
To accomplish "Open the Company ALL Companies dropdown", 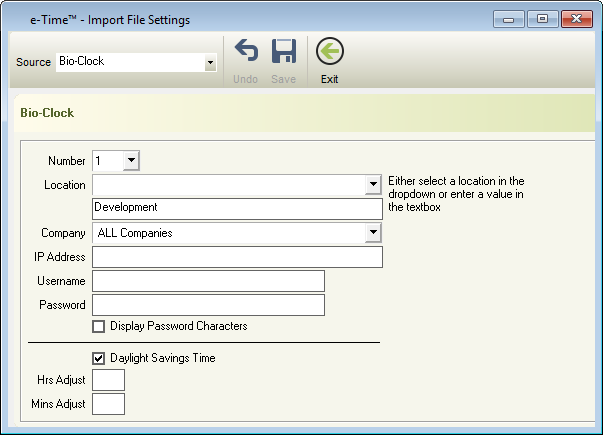I will point(373,233).
